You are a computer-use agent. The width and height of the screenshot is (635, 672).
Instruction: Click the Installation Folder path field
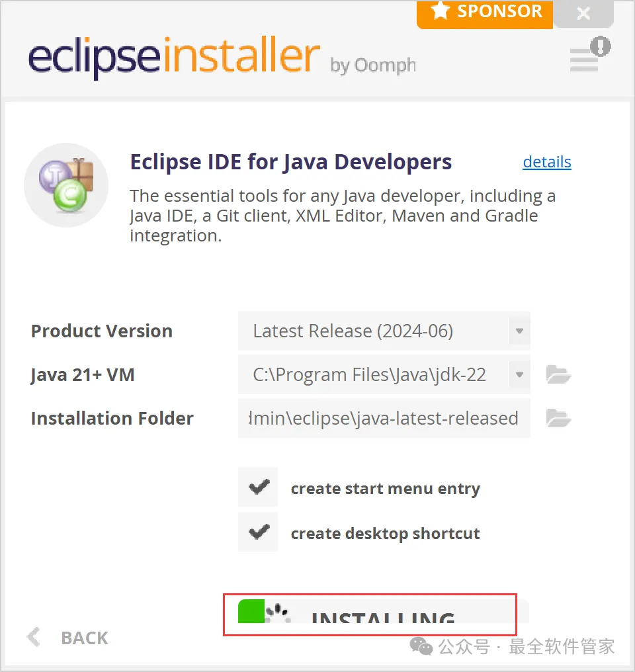[x=384, y=418]
